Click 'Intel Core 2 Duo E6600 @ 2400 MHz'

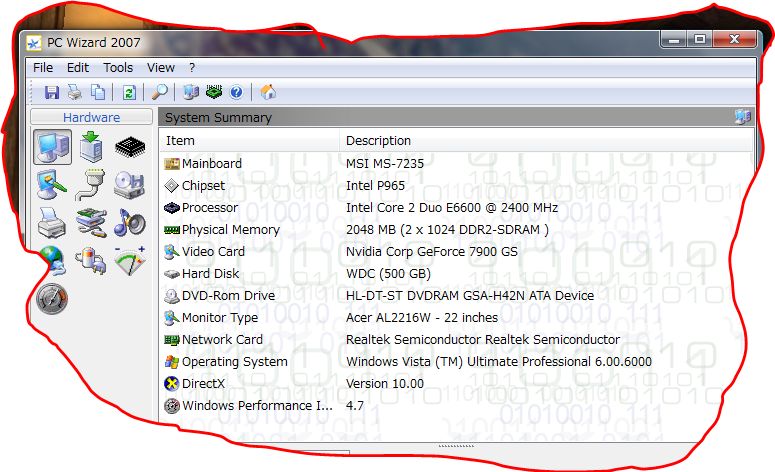[x=452, y=208]
